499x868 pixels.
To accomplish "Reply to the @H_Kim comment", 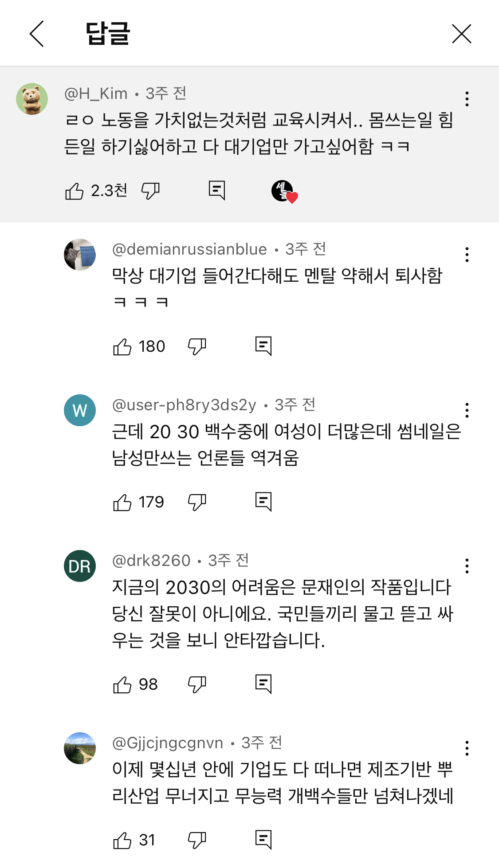I will click(217, 191).
